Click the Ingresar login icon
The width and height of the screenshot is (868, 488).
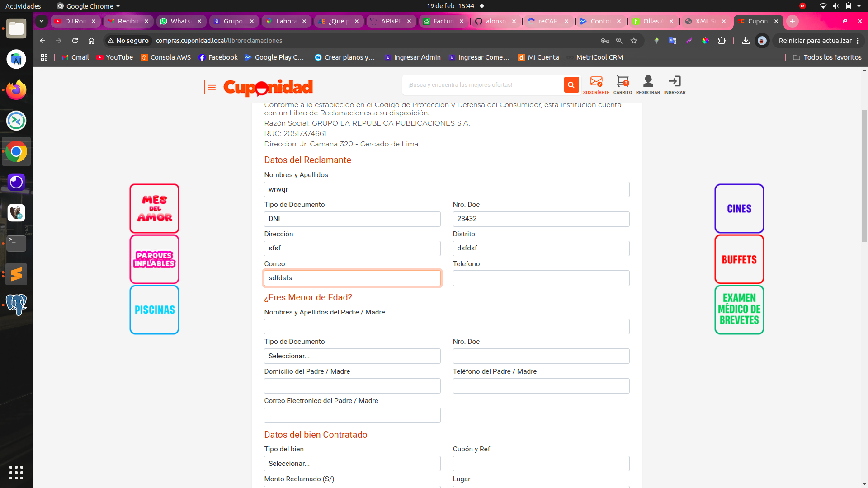click(675, 84)
